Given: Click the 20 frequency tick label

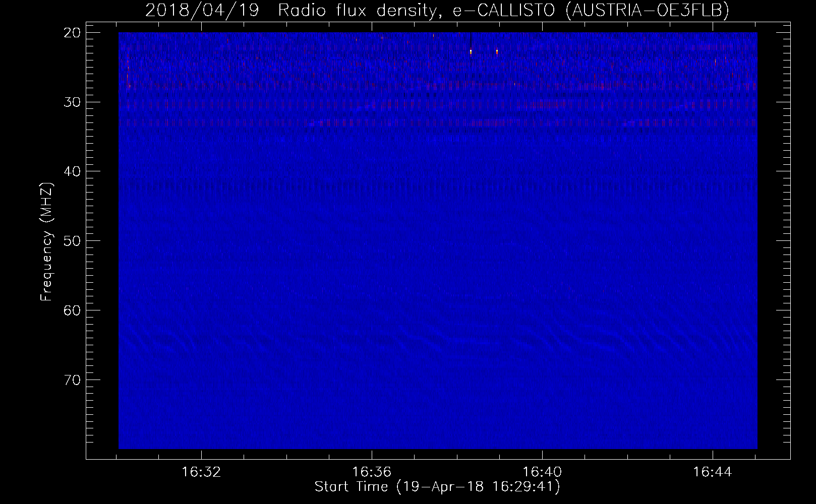Looking at the screenshot, I should [73, 33].
